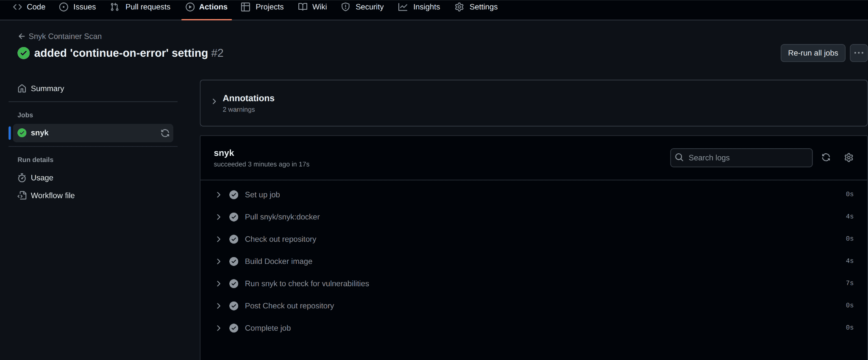Click the Projects table icon
Image resolution: width=868 pixels, height=360 pixels.
pyautogui.click(x=245, y=7)
